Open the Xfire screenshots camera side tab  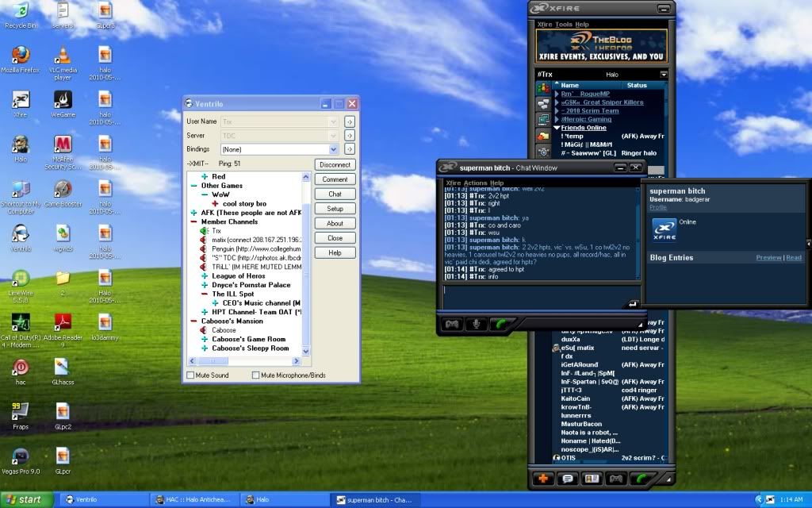pyautogui.click(x=543, y=152)
